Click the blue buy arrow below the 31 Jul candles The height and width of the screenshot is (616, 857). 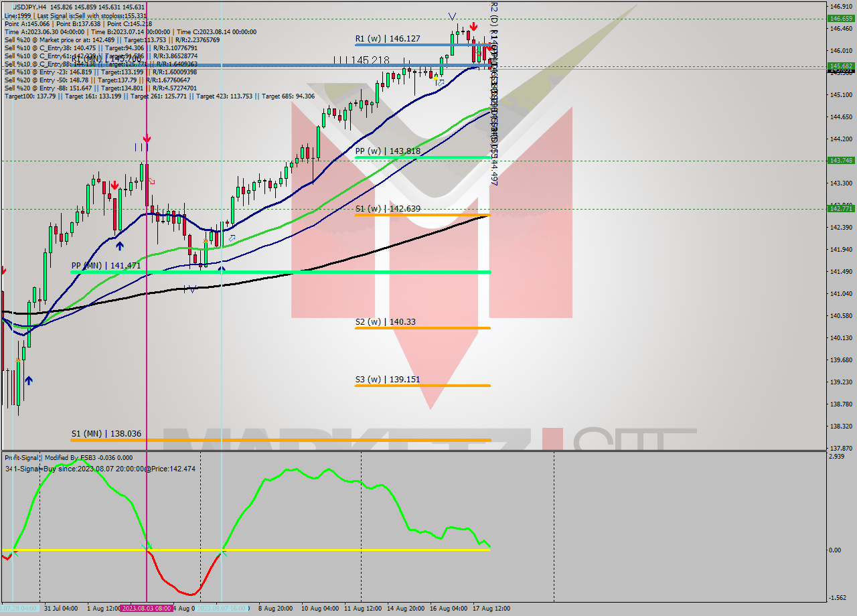point(120,245)
